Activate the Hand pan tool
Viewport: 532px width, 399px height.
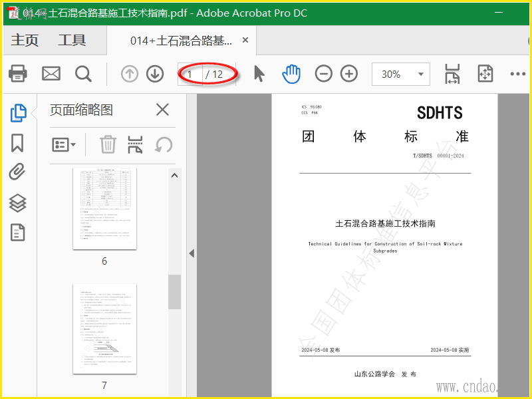pyautogui.click(x=291, y=73)
